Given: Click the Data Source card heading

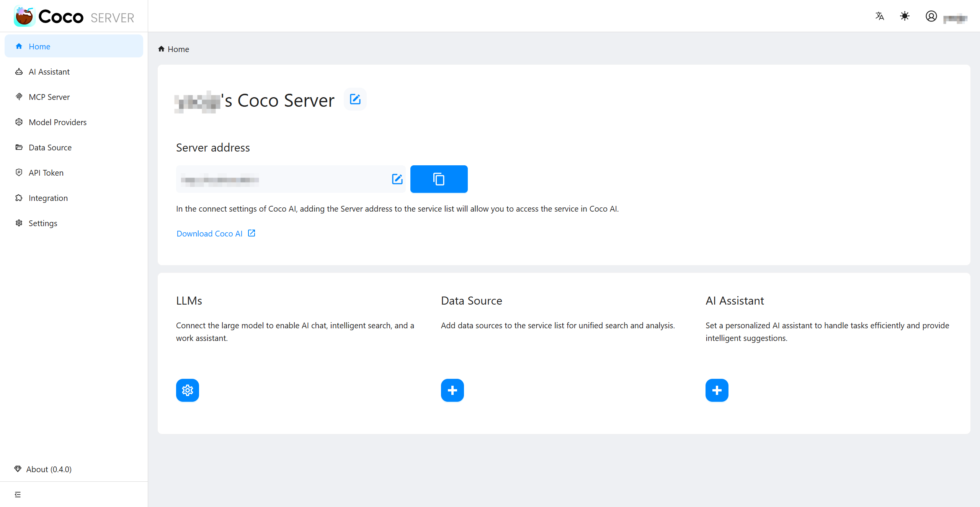Looking at the screenshot, I should pyautogui.click(x=472, y=301).
